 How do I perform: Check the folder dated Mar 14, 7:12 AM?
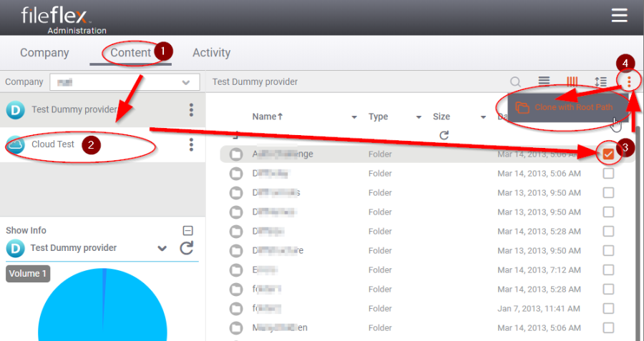608,270
